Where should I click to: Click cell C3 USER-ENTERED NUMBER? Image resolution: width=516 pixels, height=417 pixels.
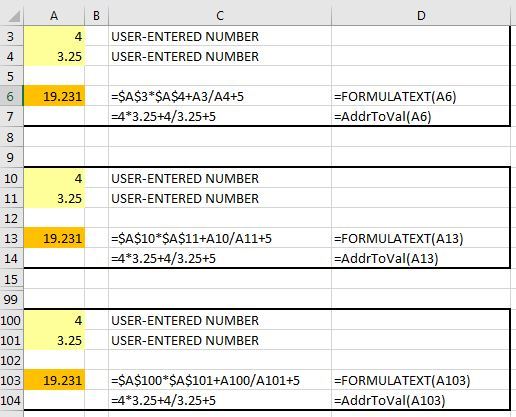point(220,36)
